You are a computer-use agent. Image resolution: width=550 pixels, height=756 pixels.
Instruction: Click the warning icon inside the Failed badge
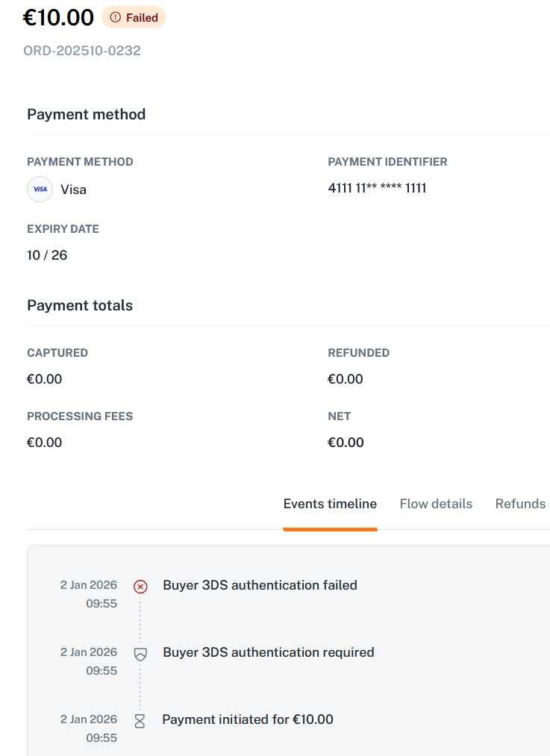click(114, 17)
